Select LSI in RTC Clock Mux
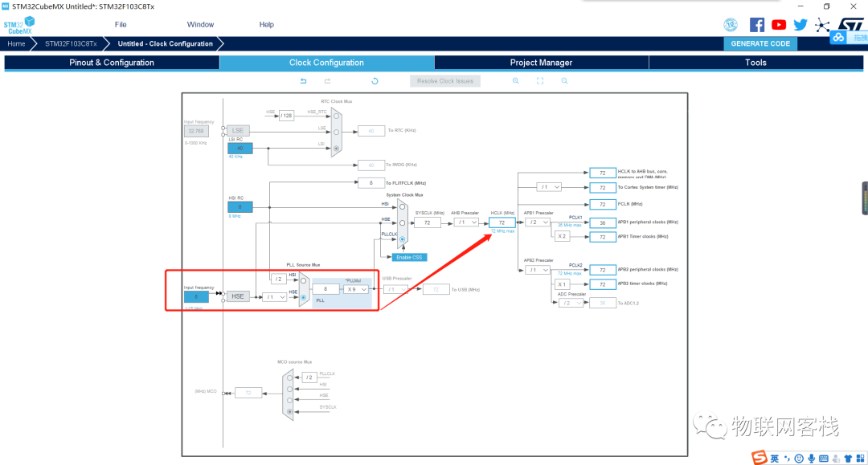The height and width of the screenshot is (465, 868). click(x=336, y=149)
